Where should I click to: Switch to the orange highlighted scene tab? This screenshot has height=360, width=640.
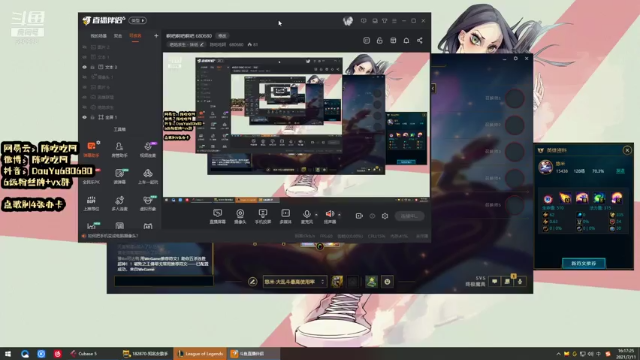(136, 36)
